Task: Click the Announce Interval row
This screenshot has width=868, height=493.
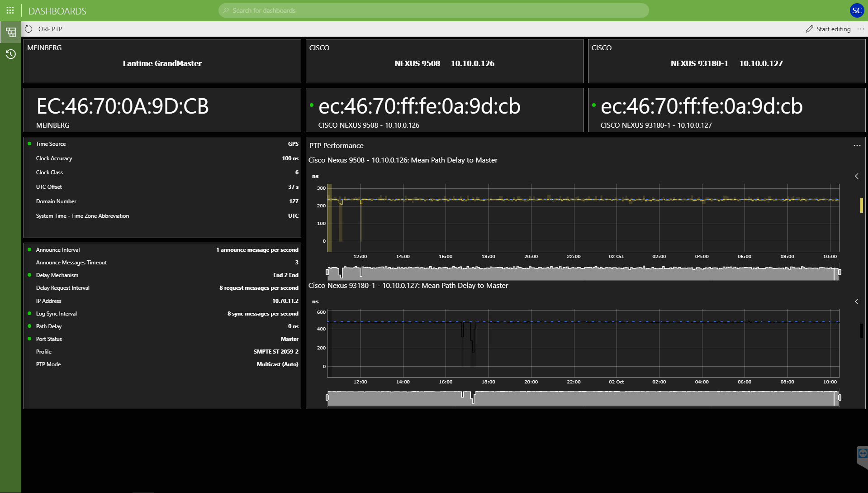Action: pos(162,250)
